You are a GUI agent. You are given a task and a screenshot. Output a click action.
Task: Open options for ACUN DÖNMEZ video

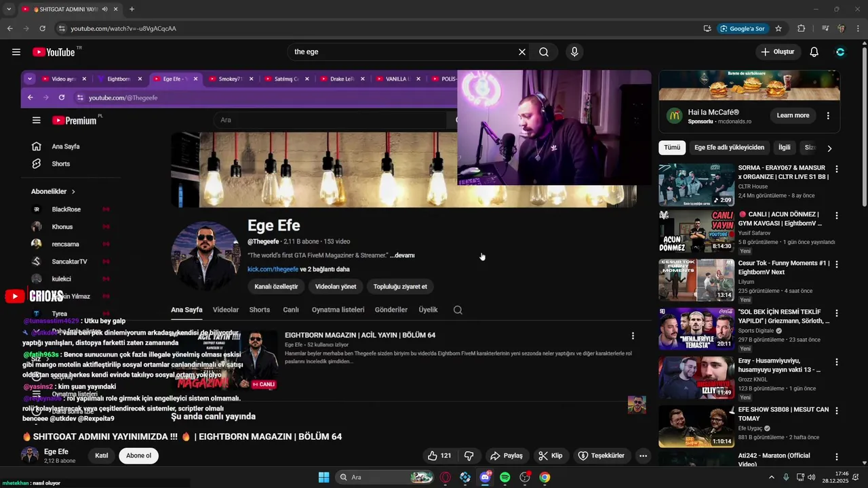pos(836,216)
